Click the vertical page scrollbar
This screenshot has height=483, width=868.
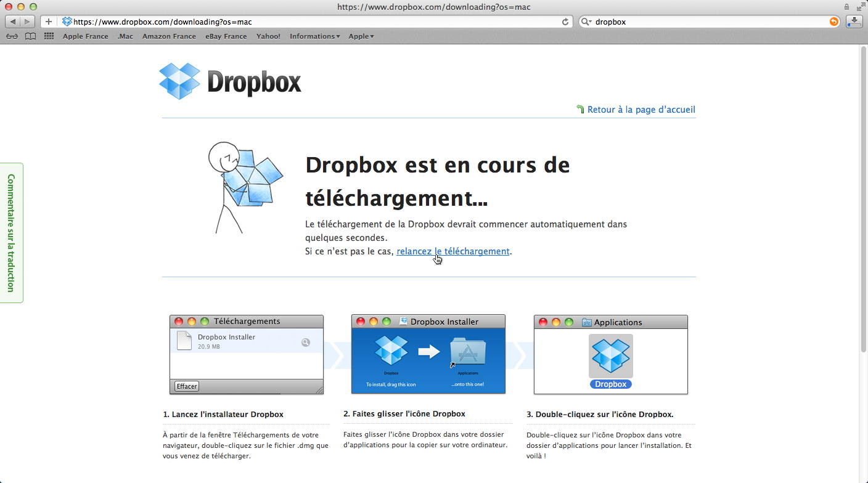coord(863,197)
